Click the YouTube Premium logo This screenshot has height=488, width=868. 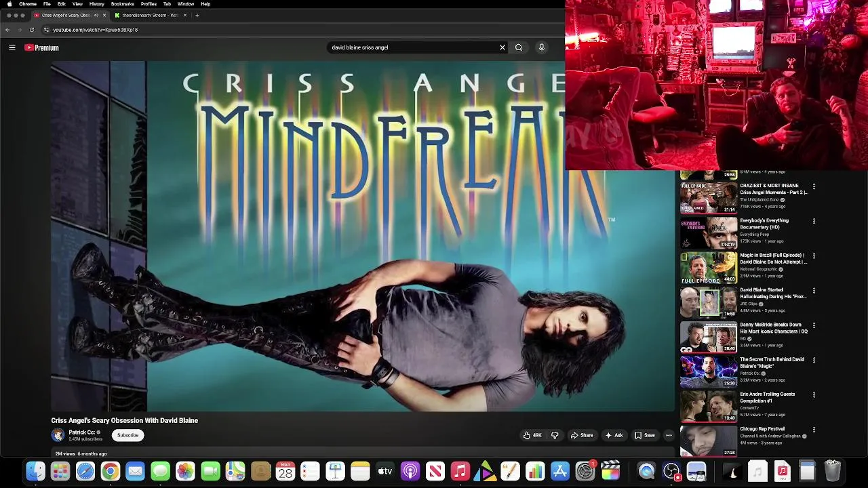(41, 47)
